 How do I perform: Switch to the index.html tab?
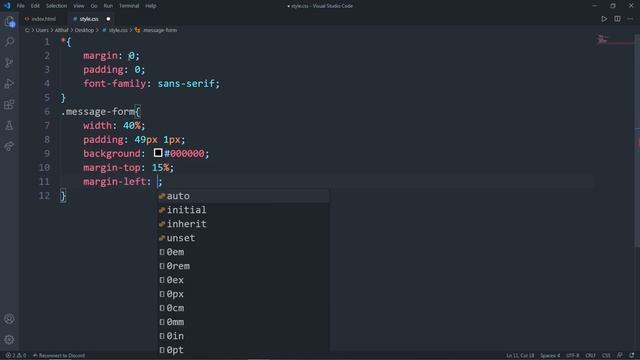pos(43,19)
